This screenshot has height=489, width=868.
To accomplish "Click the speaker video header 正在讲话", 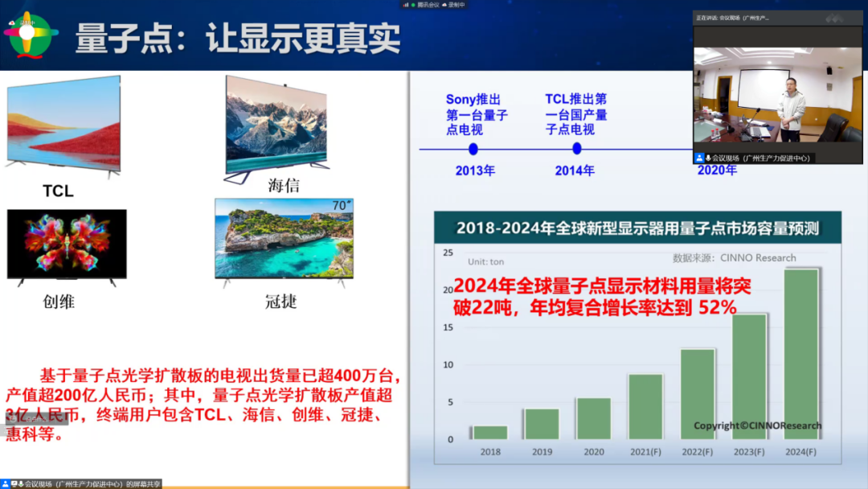I will (x=732, y=18).
